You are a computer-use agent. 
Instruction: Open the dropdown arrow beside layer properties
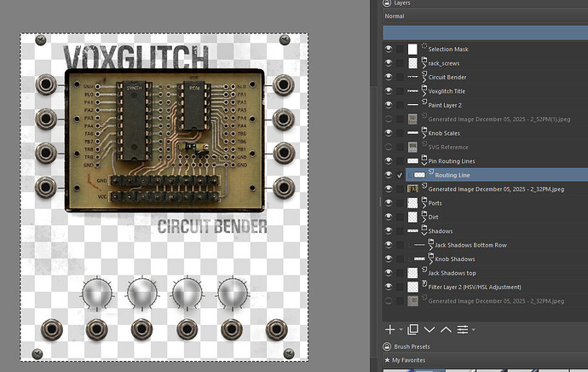pyautogui.click(x=474, y=329)
